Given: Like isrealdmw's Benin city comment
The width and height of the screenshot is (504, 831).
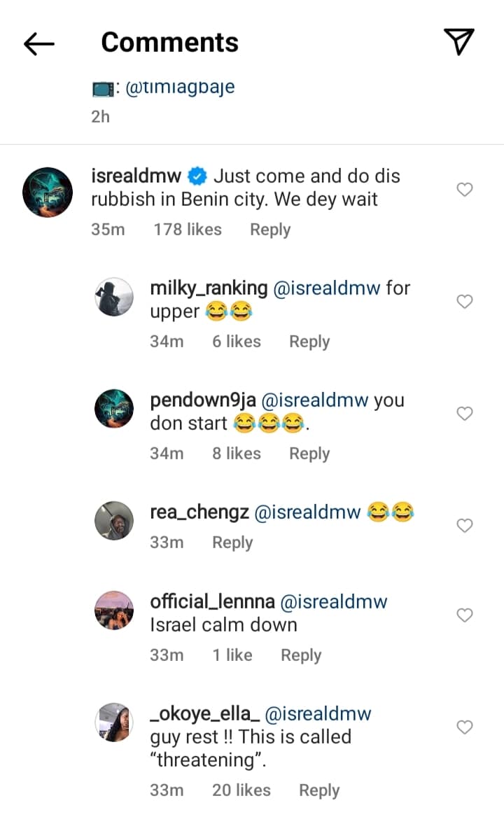Looking at the screenshot, I should click(x=465, y=189).
